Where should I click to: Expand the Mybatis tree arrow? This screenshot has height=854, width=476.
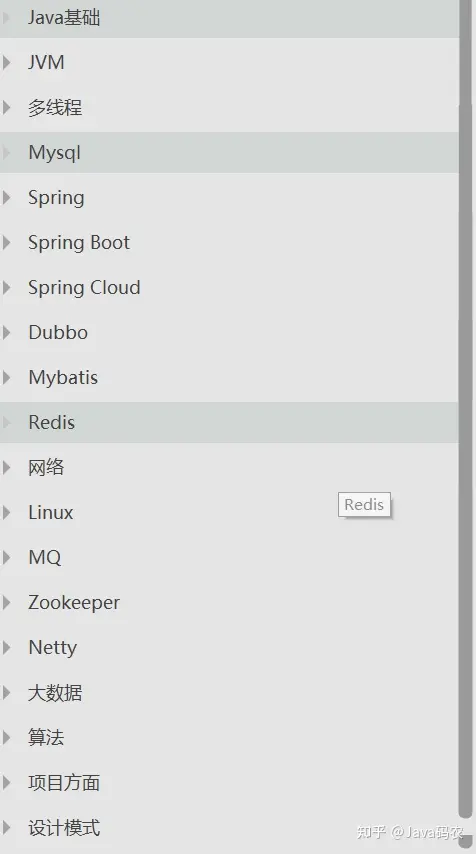tap(6, 377)
